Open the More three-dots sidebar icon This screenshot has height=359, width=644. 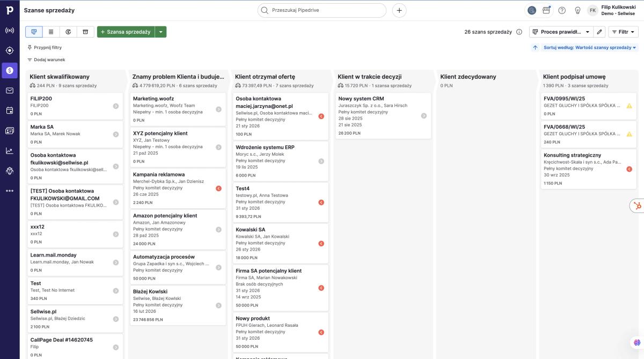tap(10, 191)
